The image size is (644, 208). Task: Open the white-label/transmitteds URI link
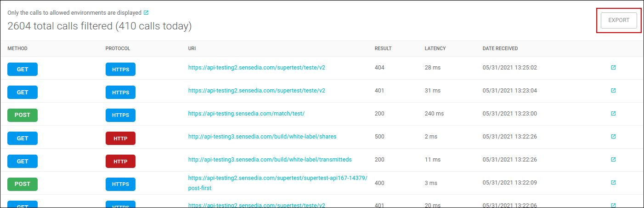point(270,160)
